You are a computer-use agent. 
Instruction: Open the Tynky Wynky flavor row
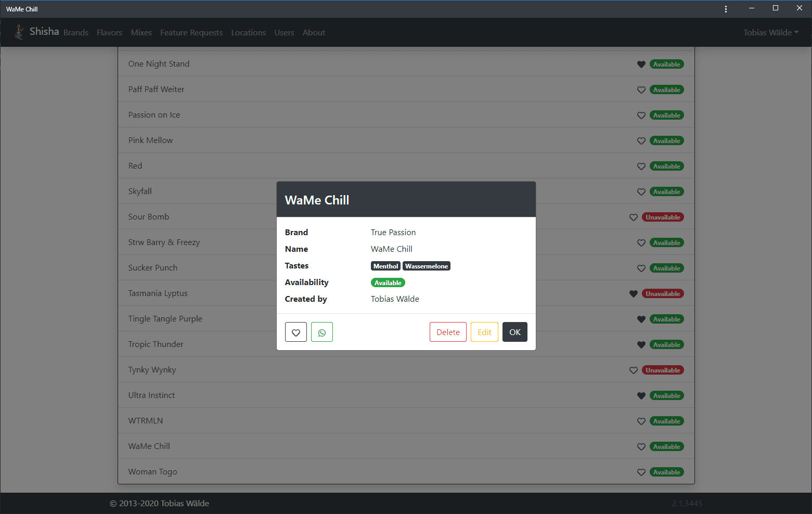(406, 369)
